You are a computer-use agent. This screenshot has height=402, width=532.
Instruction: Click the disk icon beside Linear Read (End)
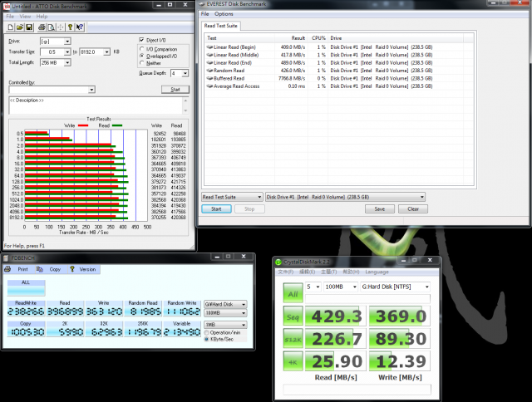tap(209, 62)
